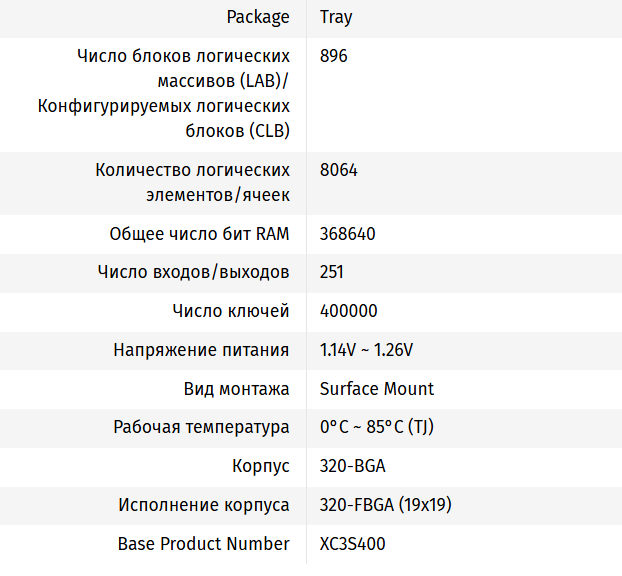Select the inputs/outputs value 251
The height and width of the screenshot is (576, 622).
click(x=332, y=272)
